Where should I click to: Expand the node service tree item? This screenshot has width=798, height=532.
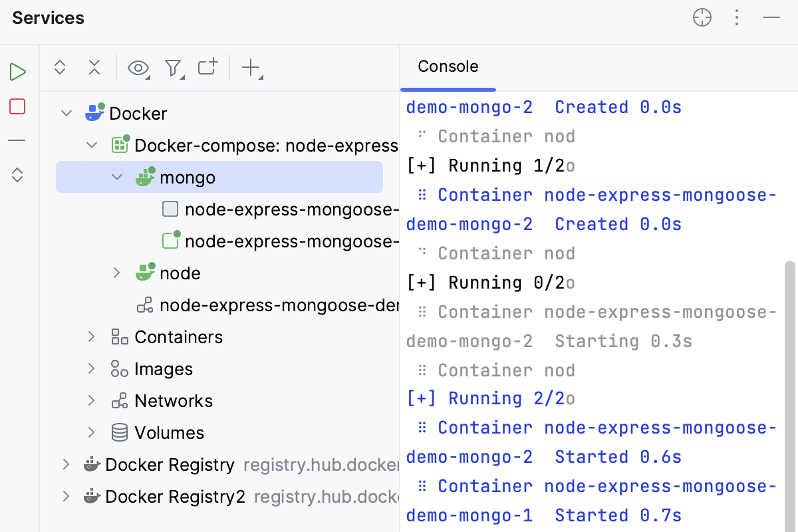[x=116, y=273]
